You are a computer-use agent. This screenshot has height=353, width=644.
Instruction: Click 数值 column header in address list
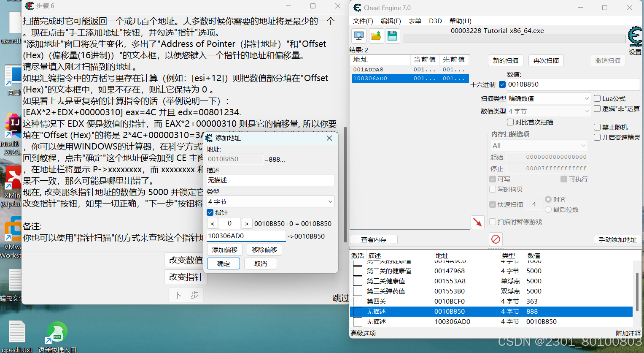coord(534,255)
